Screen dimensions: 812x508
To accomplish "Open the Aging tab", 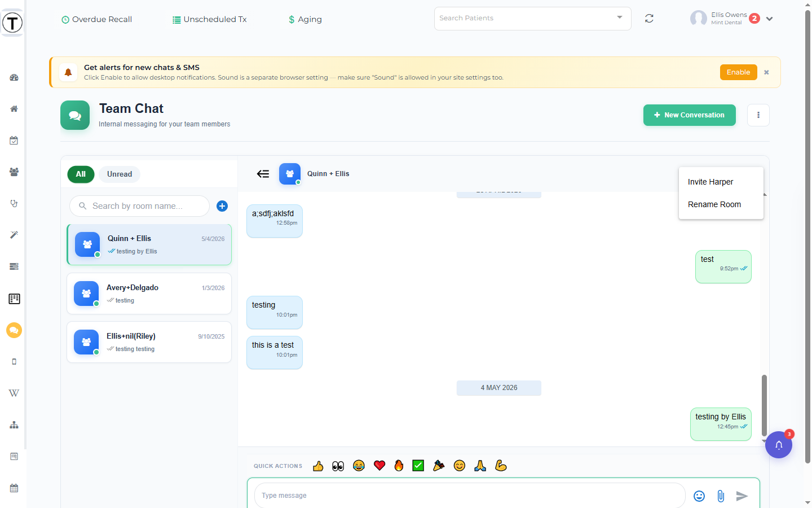I will [x=305, y=19].
